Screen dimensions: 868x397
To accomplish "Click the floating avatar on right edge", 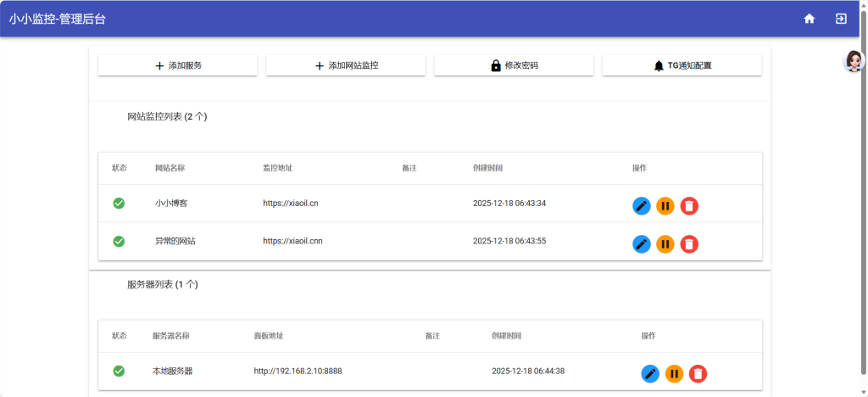I will [854, 60].
